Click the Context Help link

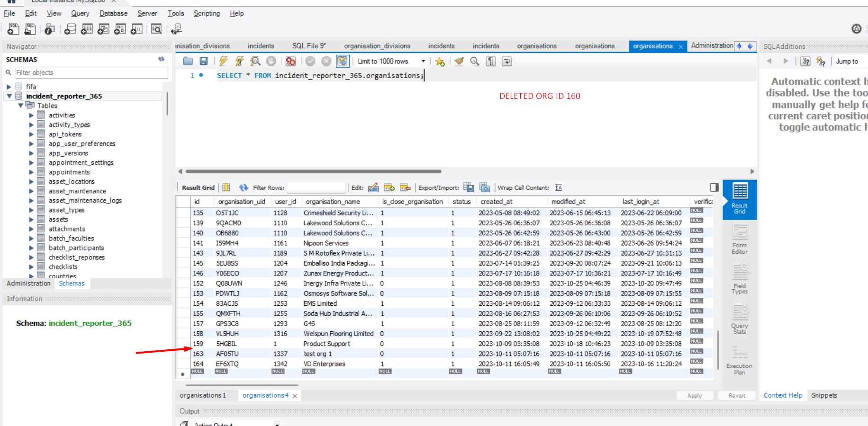point(783,395)
